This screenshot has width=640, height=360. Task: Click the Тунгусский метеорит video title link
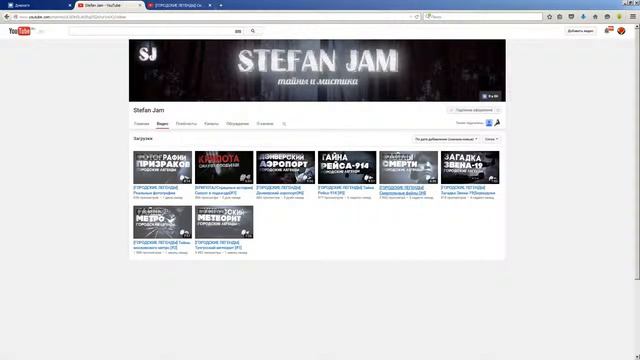coord(218,245)
